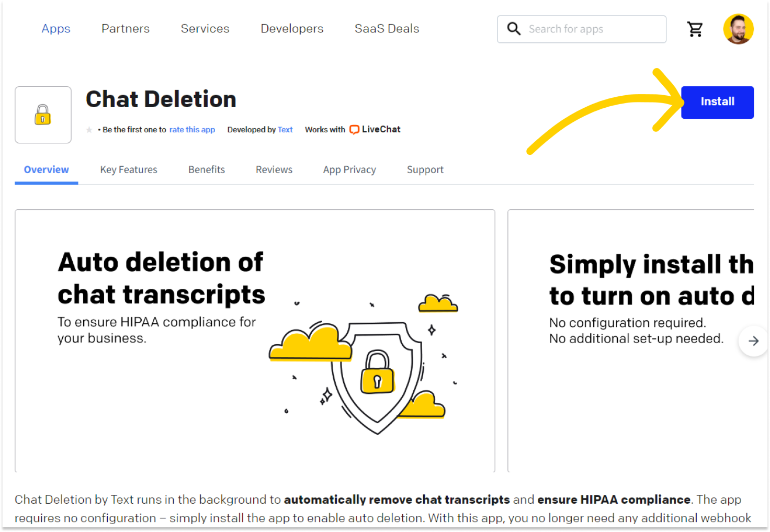
Task: Open the 'Text' developer link
Action: point(285,130)
